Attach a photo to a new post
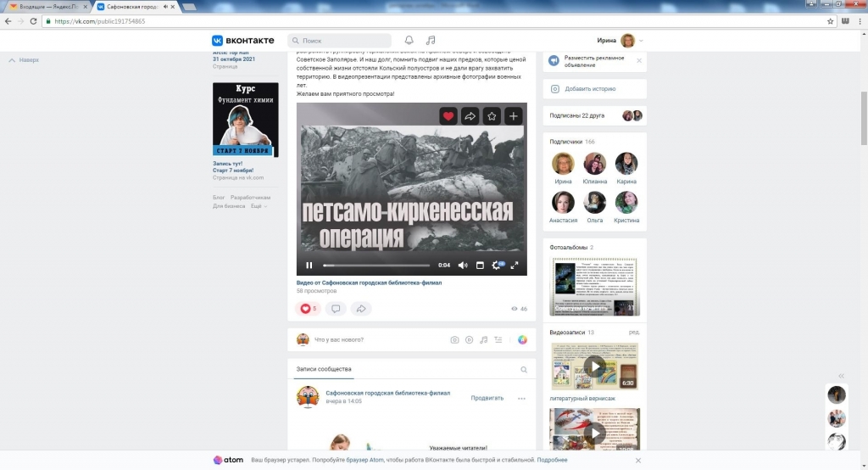 pos(454,339)
